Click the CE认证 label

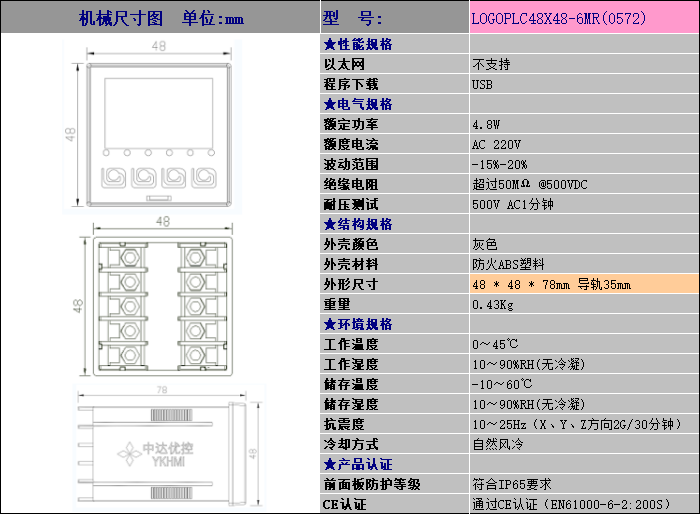(x=344, y=505)
